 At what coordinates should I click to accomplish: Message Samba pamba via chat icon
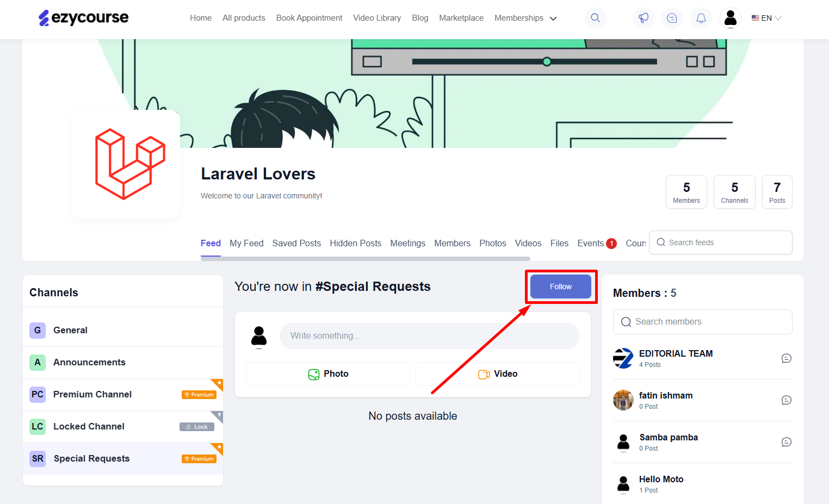pos(786,442)
